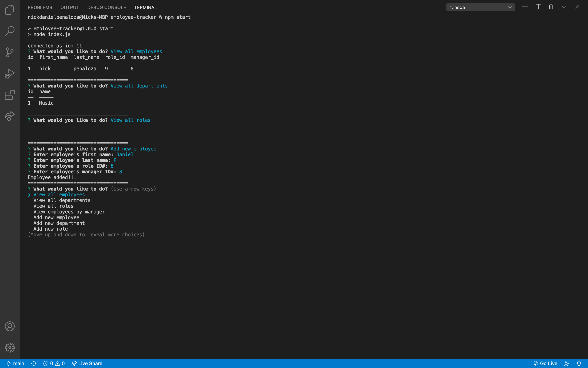Open the Accounts menu icon
This screenshot has width=588, height=368.
tap(10, 326)
